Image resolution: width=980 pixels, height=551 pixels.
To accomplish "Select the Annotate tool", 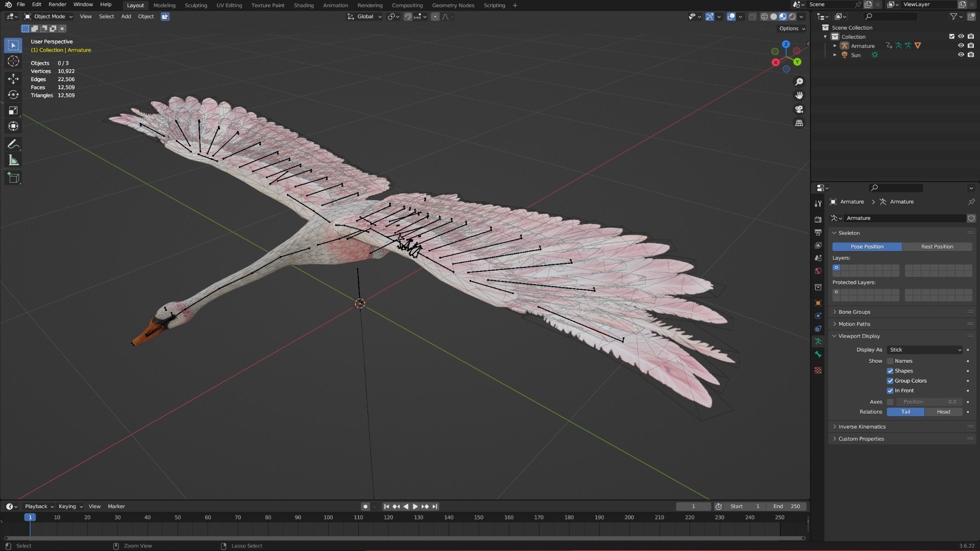I will 13,144.
